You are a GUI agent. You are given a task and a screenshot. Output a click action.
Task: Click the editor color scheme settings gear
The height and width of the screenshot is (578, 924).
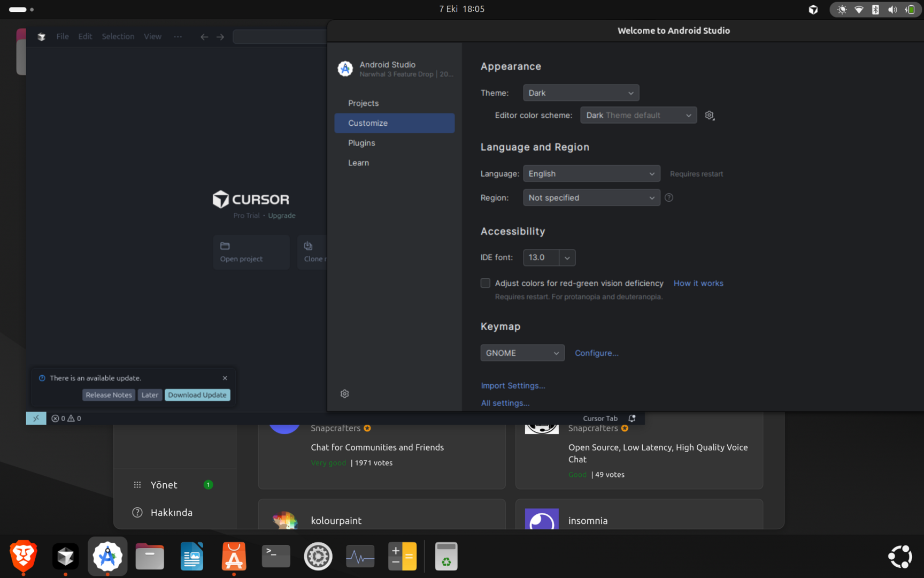710,116
